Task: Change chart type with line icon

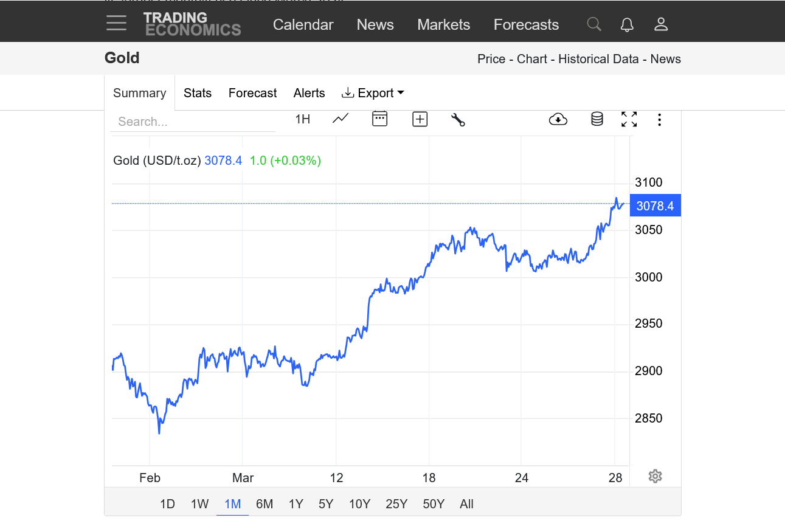Action: [341, 119]
